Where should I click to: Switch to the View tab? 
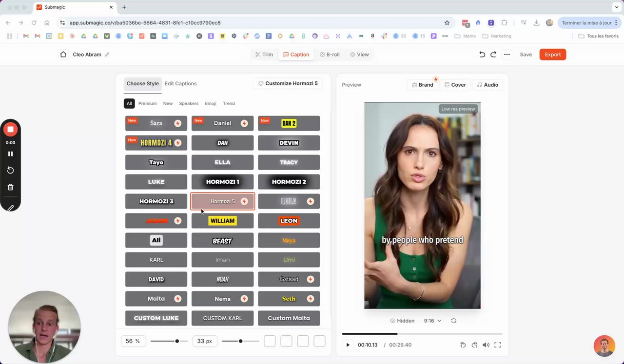(359, 55)
